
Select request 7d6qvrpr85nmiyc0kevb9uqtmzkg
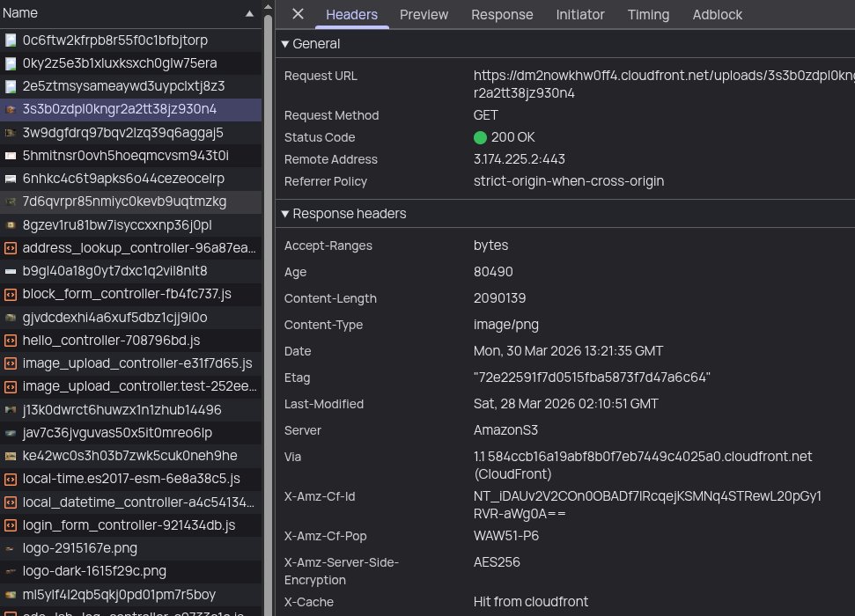point(131,202)
